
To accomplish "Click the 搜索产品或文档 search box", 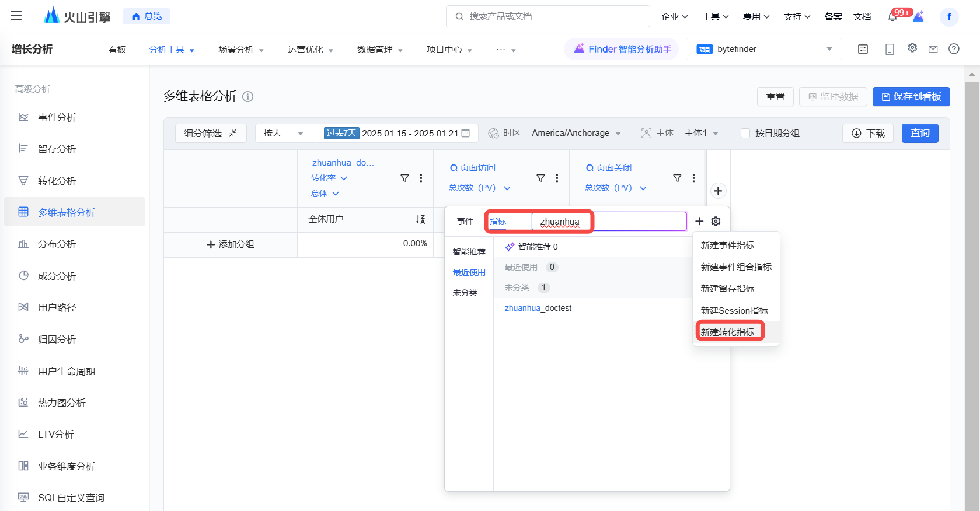I will coord(547,16).
